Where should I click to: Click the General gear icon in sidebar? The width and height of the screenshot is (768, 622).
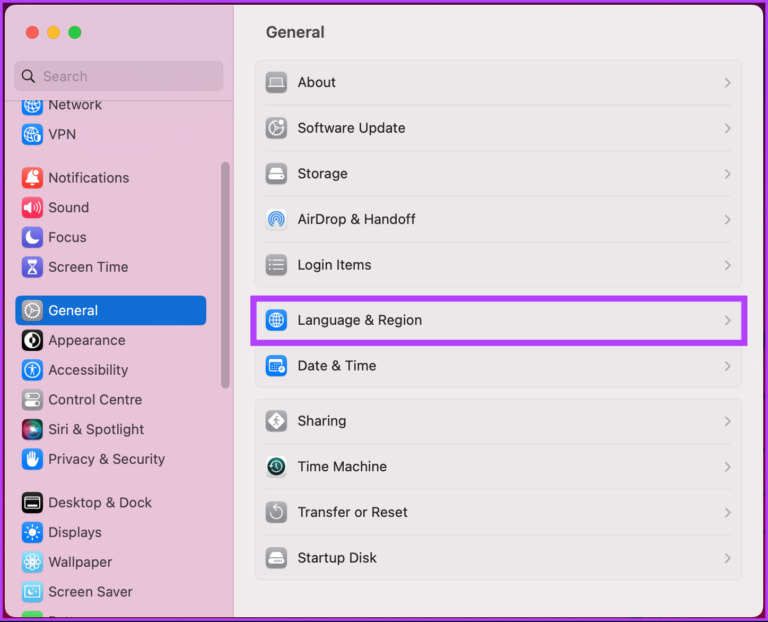tap(32, 311)
